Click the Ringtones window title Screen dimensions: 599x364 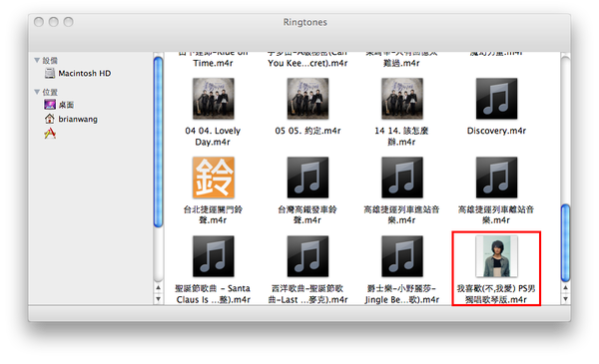point(304,22)
